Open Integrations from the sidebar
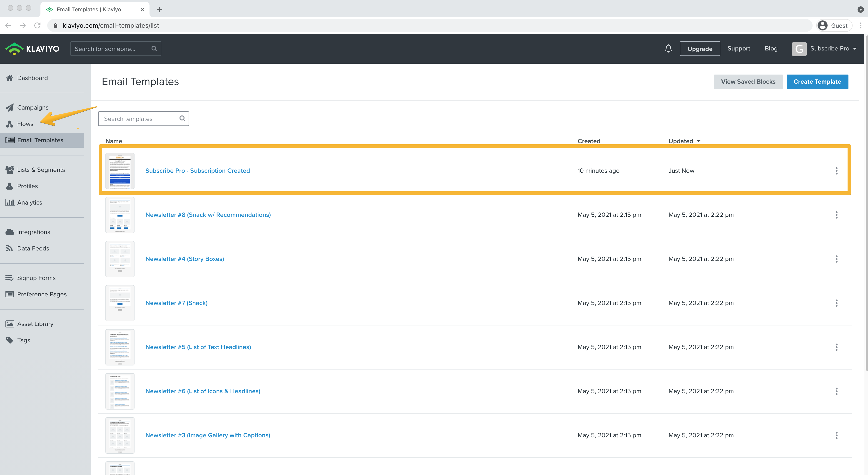 34,232
